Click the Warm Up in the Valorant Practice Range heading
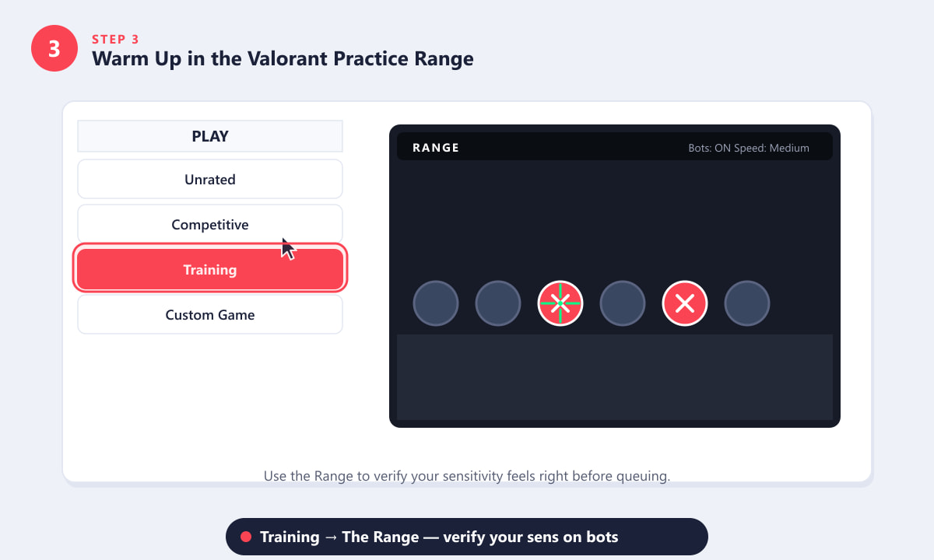The image size is (934, 560). (283, 58)
